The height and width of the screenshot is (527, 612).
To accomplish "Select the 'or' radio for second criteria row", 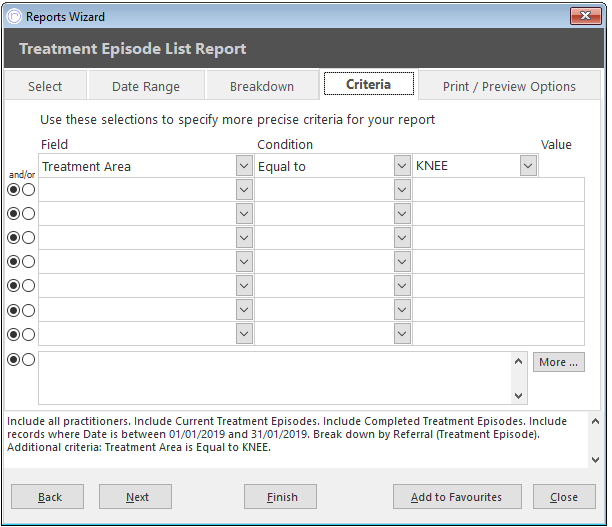I will coord(28,190).
